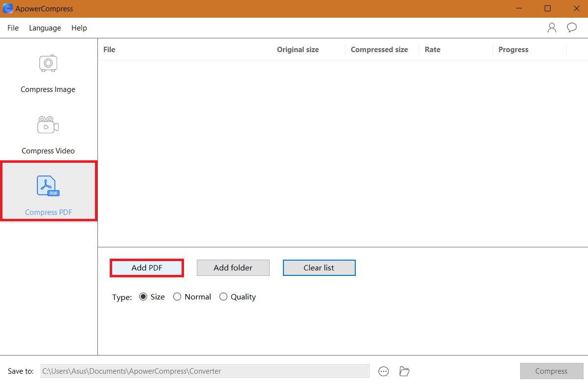Open the feedback chat icon

[571, 28]
